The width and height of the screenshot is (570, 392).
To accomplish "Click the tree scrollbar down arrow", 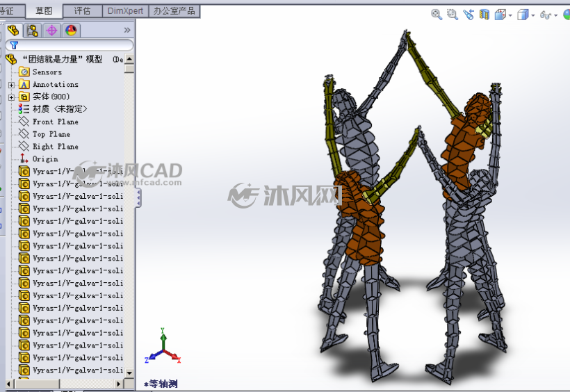I will 129,373.
